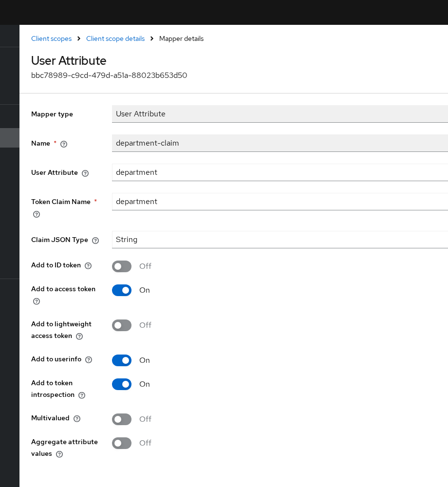
Task: Select the mapper ID text bbc78989-c9cd-479d-a51a-88023b653d50
Action: 109,75
